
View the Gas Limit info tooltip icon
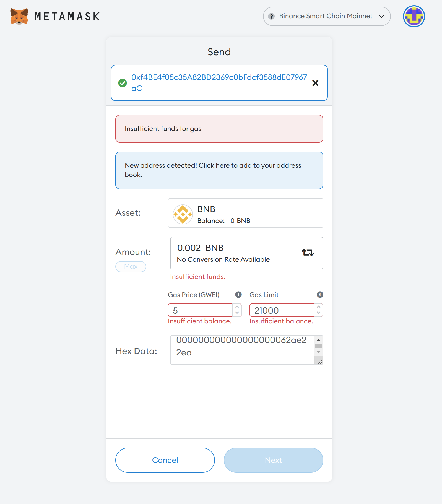[320, 295]
